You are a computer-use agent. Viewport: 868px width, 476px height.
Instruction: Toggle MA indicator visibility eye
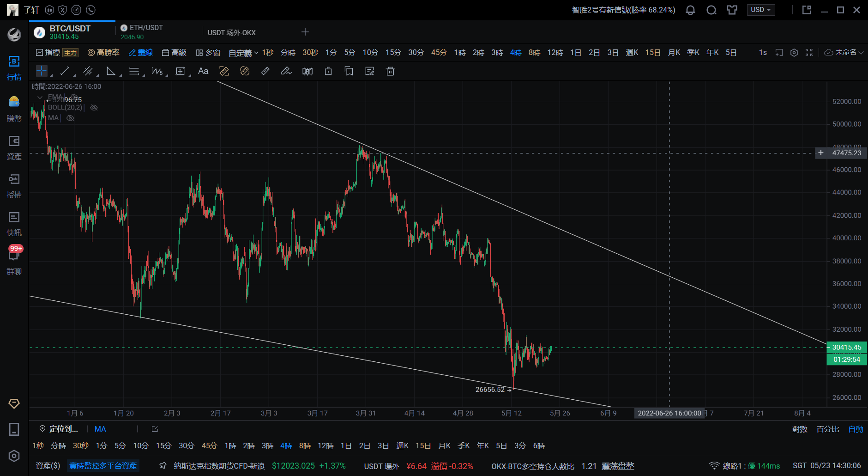pyautogui.click(x=70, y=118)
